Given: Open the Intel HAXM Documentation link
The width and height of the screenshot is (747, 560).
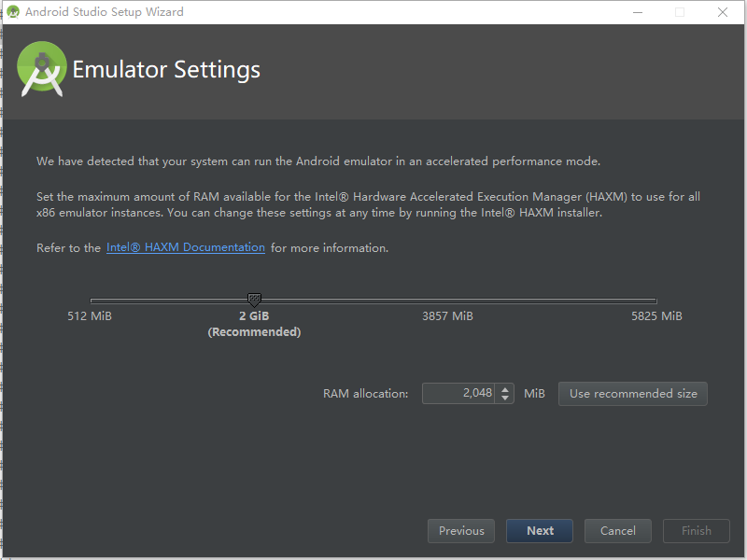Looking at the screenshot, I should (185, 247).
